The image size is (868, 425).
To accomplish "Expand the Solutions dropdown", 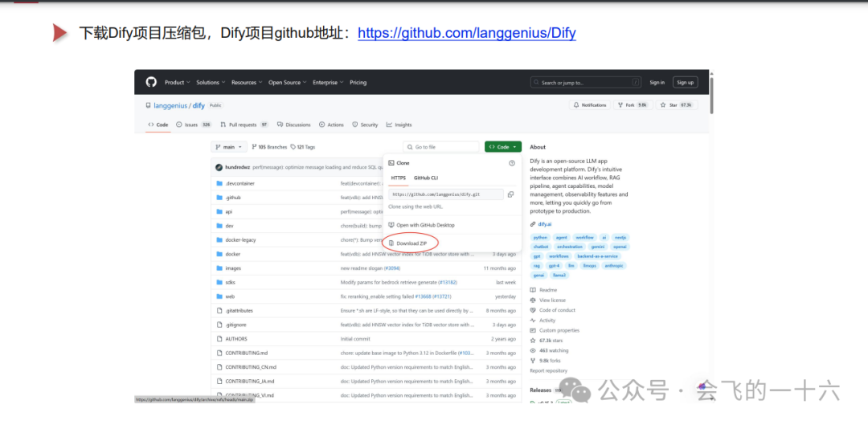I will point(211,83).
